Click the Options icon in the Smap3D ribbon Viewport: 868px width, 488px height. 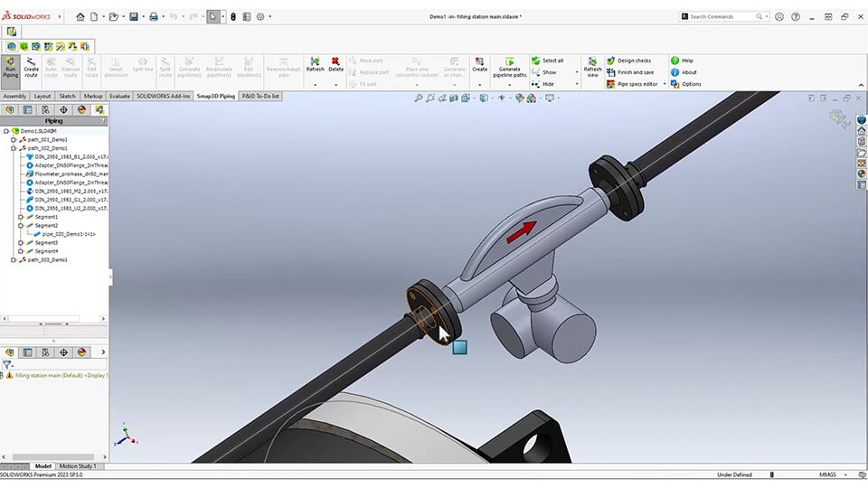pyautogui.click(x=675, y=84)
